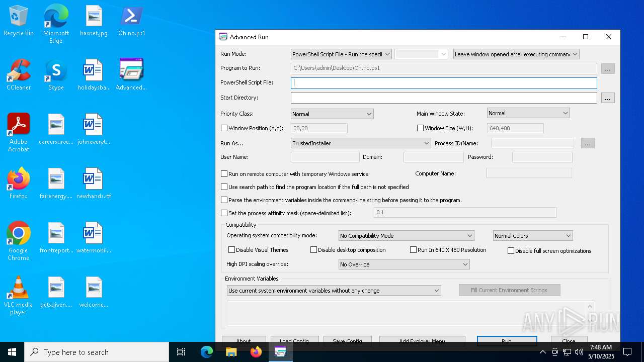Open the network icon in tray

point(567,352)
